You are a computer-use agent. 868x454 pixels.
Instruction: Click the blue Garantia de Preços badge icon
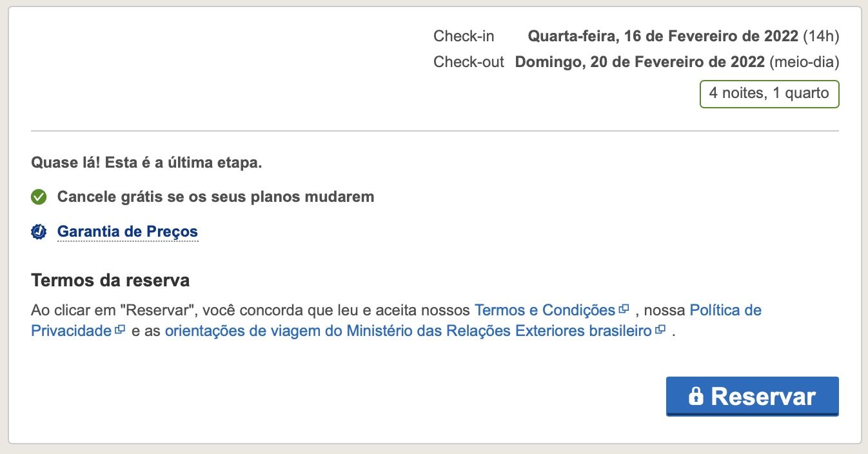coord(39,232)
